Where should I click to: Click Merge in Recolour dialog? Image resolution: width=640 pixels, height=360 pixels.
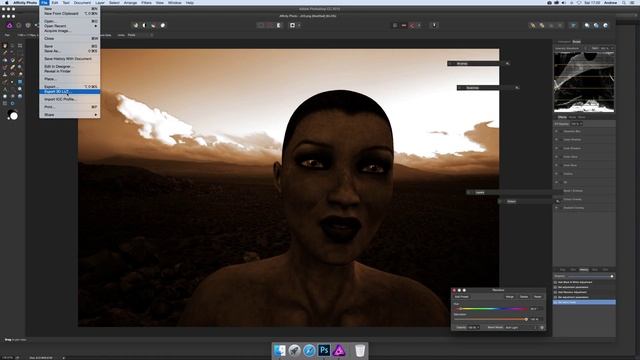pos(510,297)
